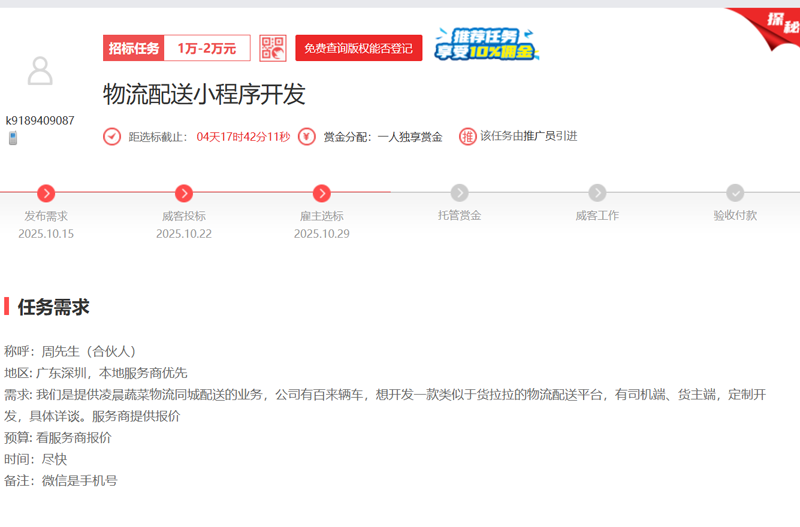Click the clock icon beside 距选标截止
This screenshot has height=527, width=800.
[112, 137]
